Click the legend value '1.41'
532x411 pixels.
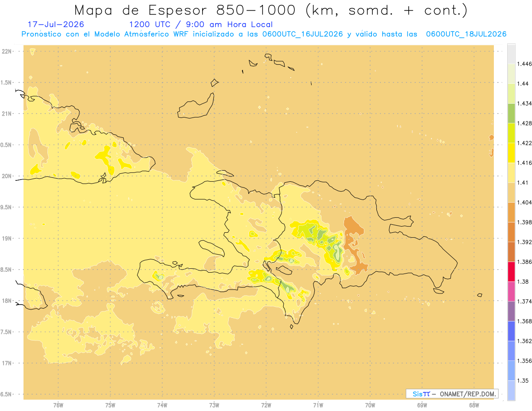point(523,183)
